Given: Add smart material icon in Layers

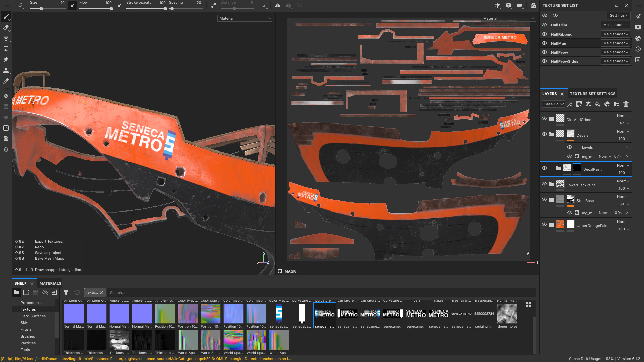Looking at the screenshot, I should pyautogui.click(x=607, y=104).
